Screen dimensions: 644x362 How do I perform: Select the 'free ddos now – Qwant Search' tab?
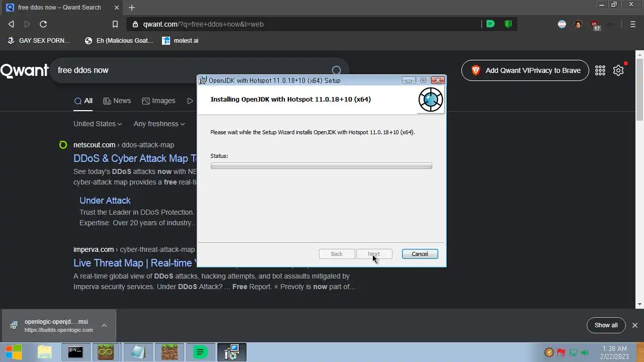click(61, 8)
